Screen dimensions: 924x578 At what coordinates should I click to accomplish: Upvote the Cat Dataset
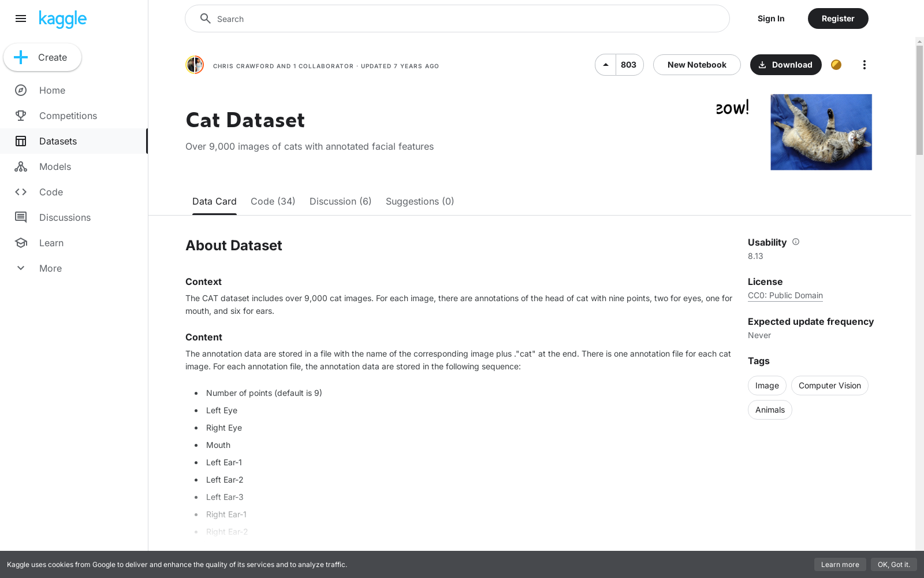coord(605,65)
